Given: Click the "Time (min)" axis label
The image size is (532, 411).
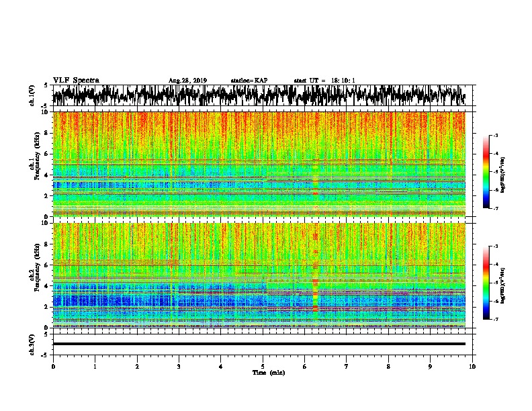Looking at the screenshot, I should tap(269, 373).
